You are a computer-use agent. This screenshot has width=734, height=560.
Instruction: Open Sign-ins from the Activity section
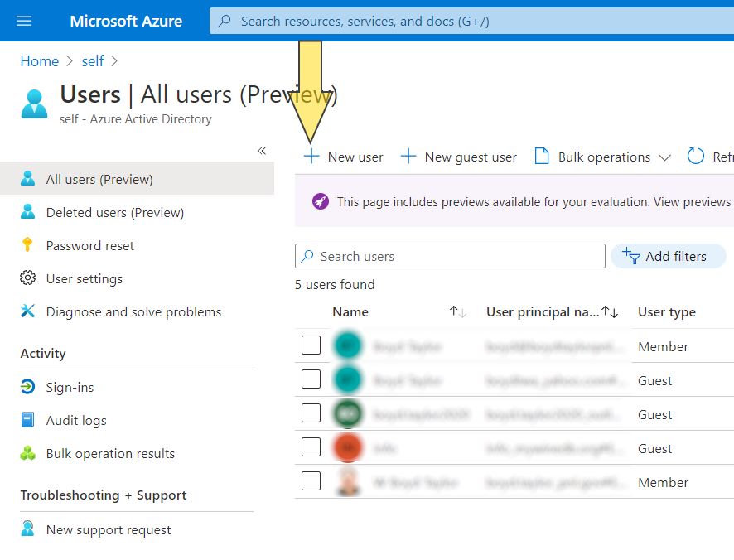[x=27, y=387]
